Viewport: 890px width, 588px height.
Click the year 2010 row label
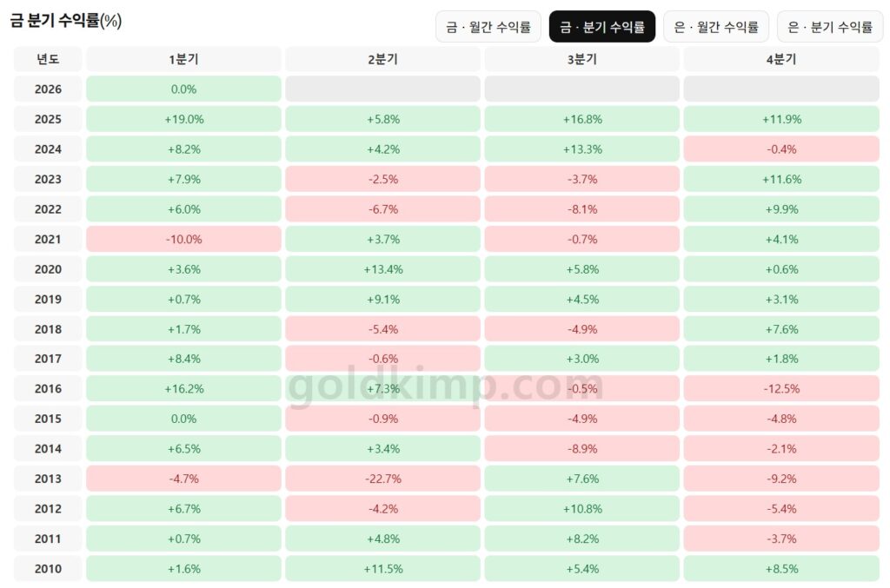[x=47, y=568]
